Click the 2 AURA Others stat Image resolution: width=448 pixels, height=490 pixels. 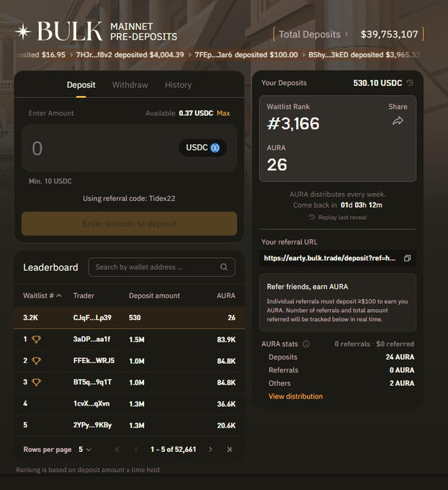click(x=402, y=383)
